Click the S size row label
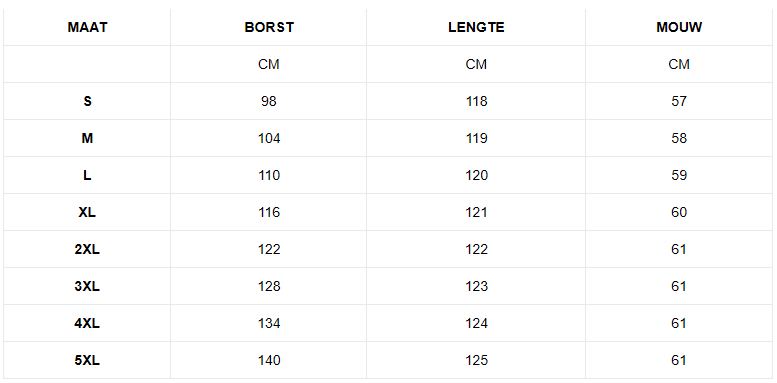 87,101
